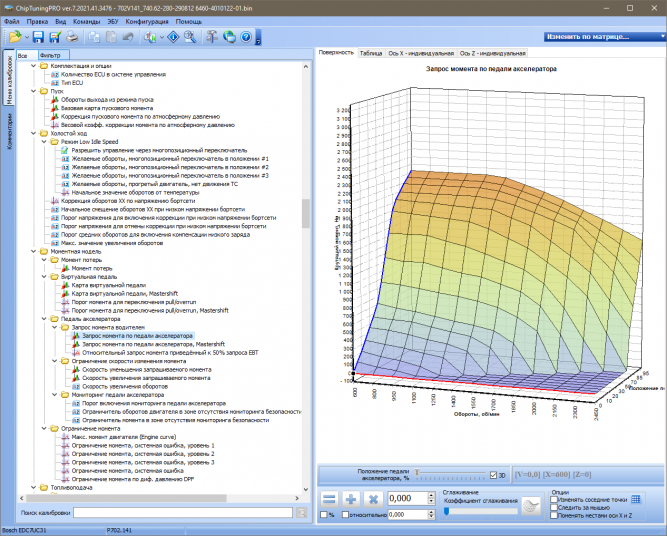Open the Файл menu
This screenshot has height=536, width=667.
pyautogui.click(x=11, y=21)
